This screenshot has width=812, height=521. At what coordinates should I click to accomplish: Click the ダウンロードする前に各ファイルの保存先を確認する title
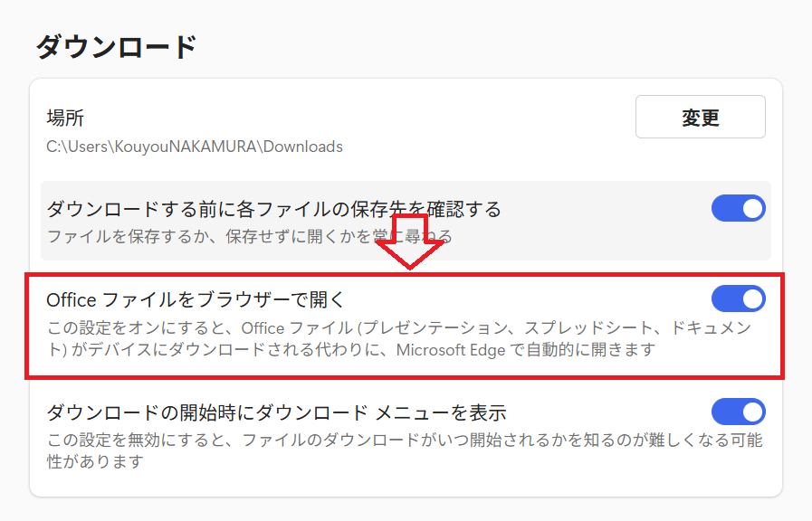click(273, 210)
